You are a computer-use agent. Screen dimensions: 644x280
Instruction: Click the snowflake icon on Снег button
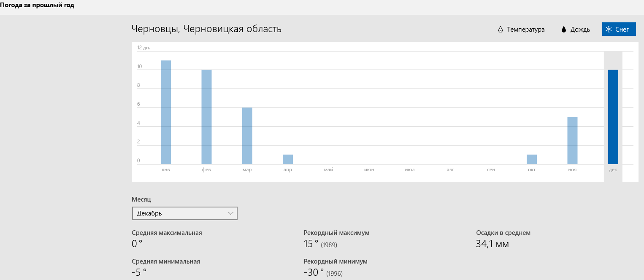(x=609, y=30)
